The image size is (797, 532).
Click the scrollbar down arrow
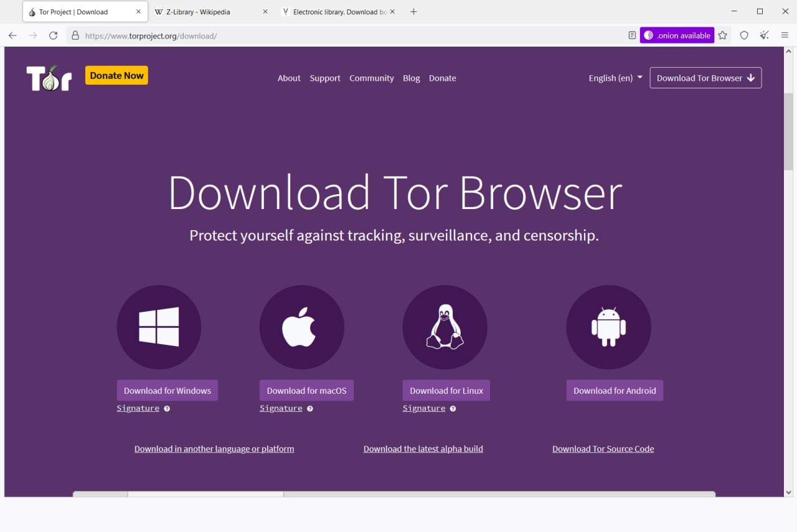pos(788,492)
